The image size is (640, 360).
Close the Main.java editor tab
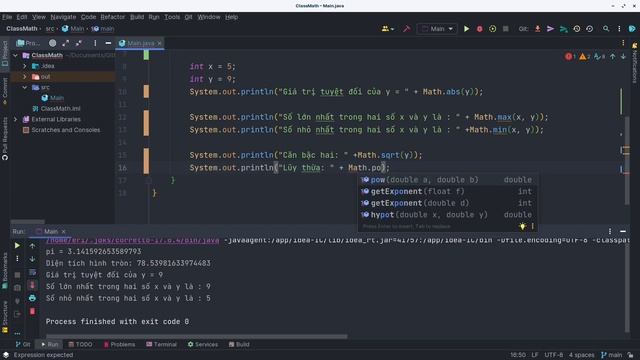(x=160, y=43)
